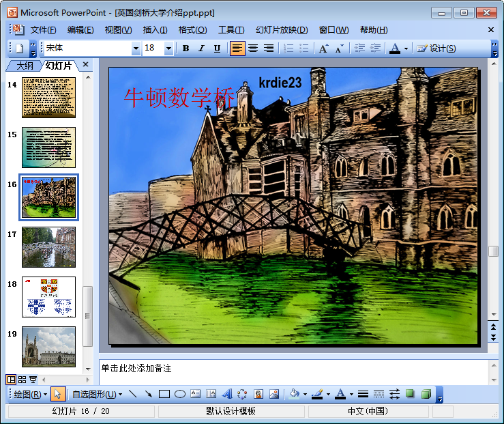Image resolution: width=504 pixels, height=424 pixels.
Task: Select slide 15 thumbnail
Action: (x=48, y=147)
